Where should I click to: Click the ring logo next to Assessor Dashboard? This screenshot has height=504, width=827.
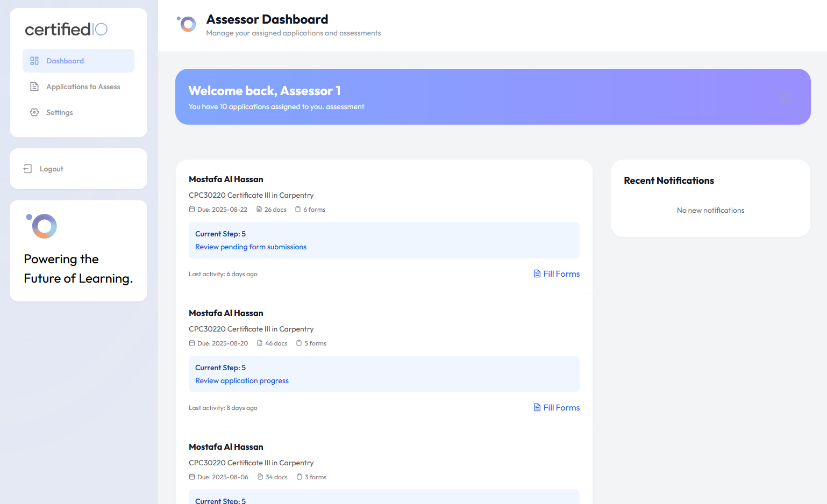pos(187,24)
